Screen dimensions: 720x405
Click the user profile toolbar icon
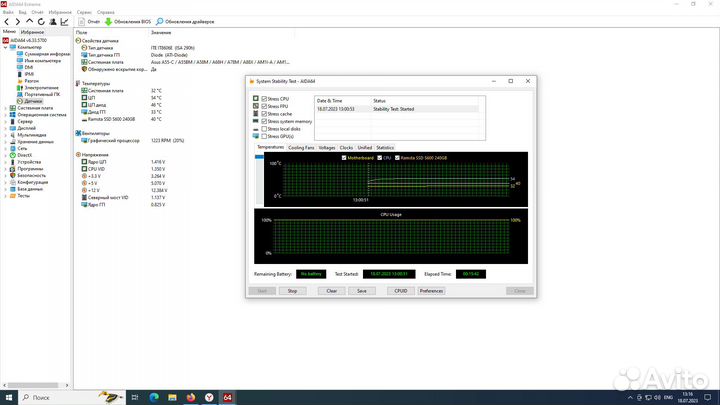pyautogui.click(x=53, y=22)
